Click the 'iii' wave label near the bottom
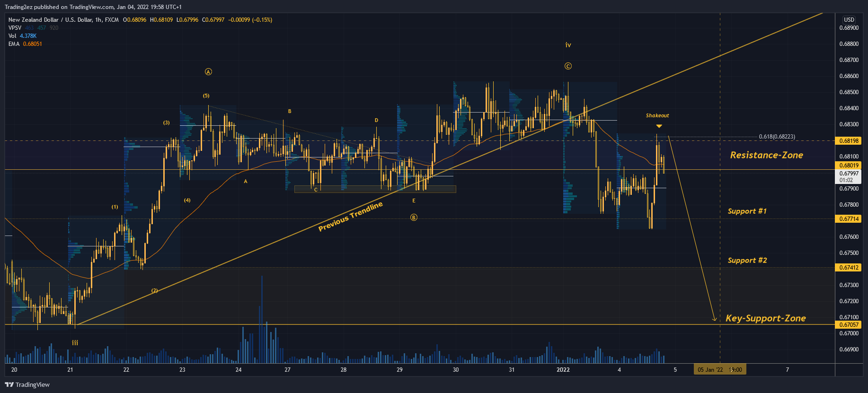 coord(75,343)
